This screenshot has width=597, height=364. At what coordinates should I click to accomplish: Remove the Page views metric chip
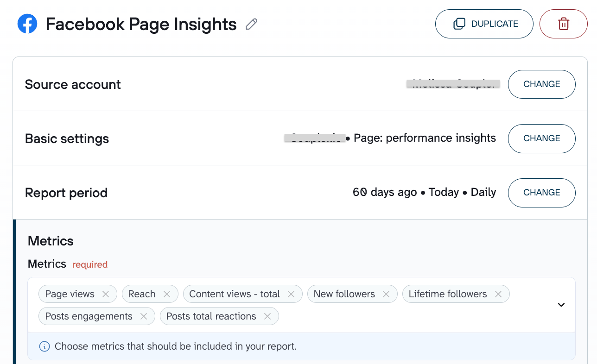(x=106, y=294)
